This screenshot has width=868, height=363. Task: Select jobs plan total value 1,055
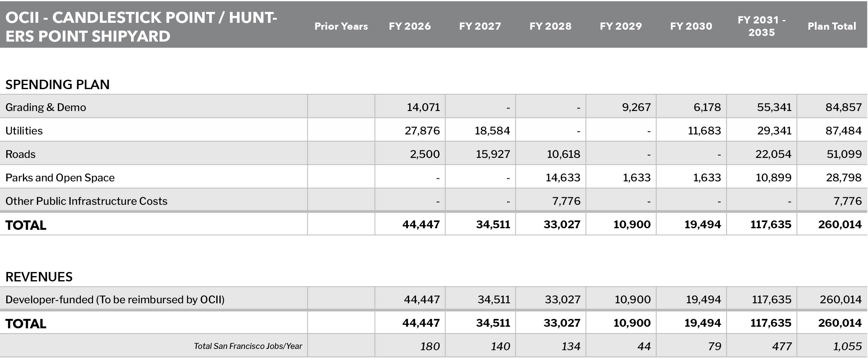847,346
